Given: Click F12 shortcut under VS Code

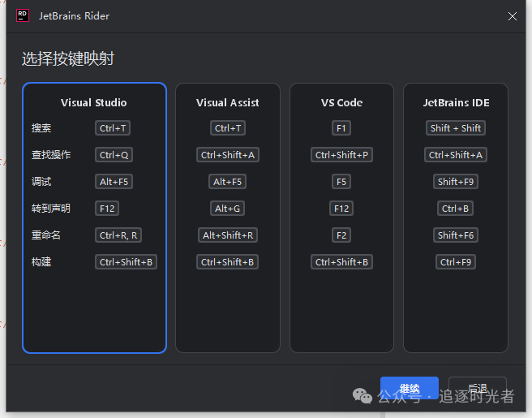Looking at the screenshot, I should 341,208.
